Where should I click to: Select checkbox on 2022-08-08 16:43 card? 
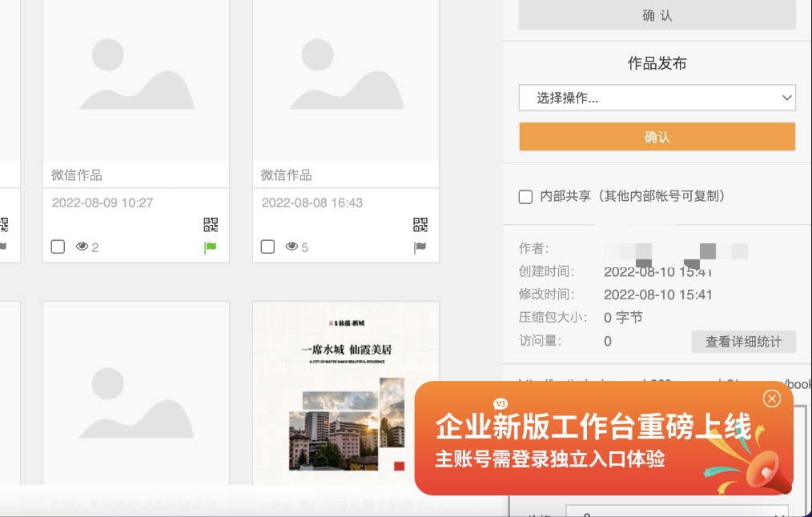(x=267, y=246)
